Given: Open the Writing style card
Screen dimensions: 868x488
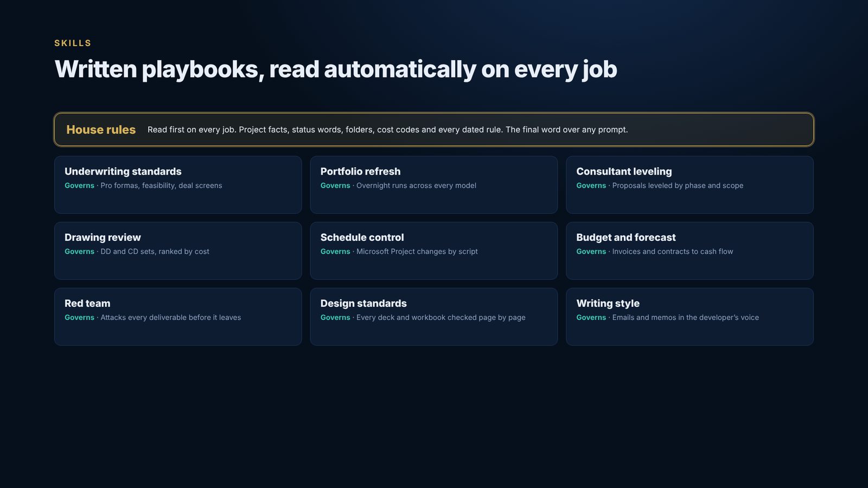Looking at the screenshot, I should [x=690, y=317].
